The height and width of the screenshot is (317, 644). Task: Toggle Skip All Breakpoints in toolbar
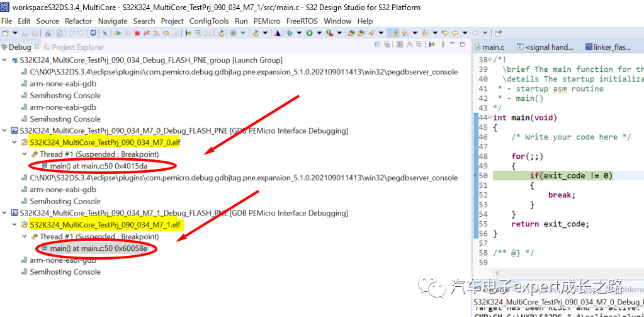(x=105, y=33)
